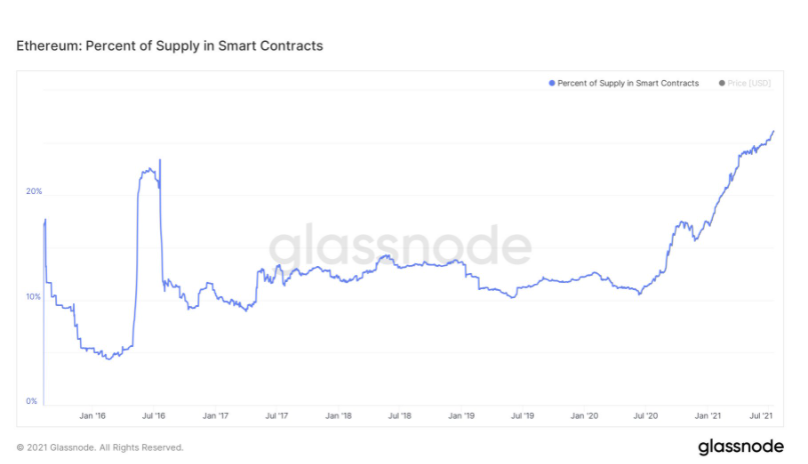Click the gray Price legend dot

[x=721, y=83]
